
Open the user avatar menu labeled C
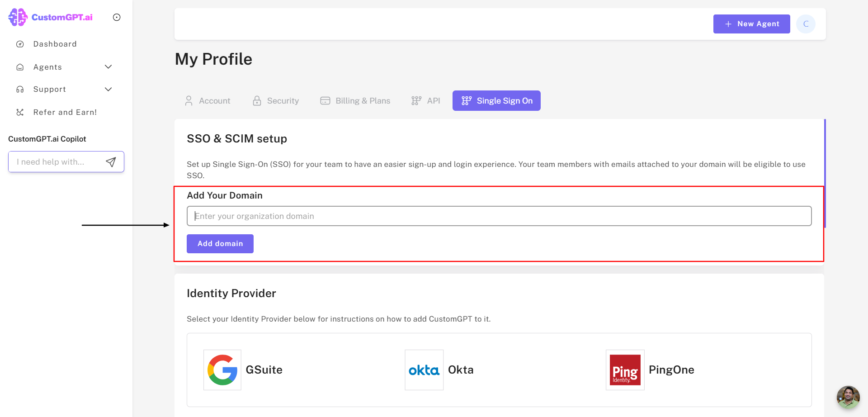806,24
